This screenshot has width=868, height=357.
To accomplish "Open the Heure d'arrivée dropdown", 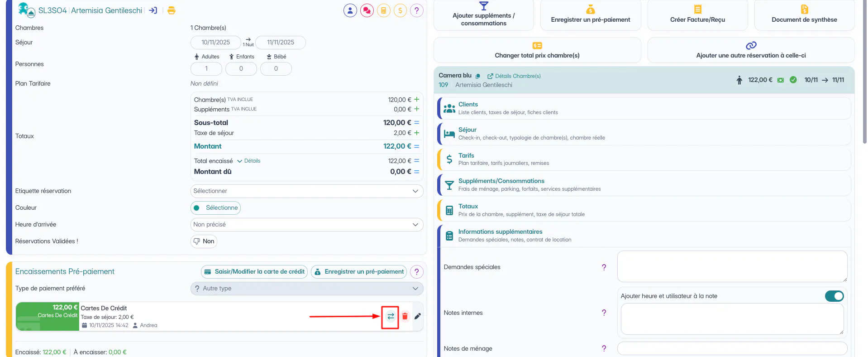I will tap(307, 225).
